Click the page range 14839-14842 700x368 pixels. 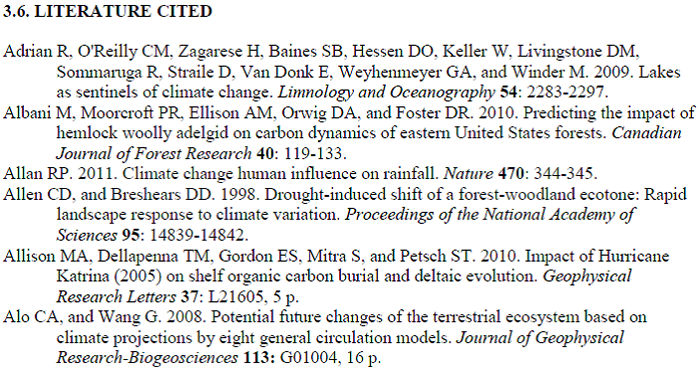pyautogui.click(x=197, y=235)
